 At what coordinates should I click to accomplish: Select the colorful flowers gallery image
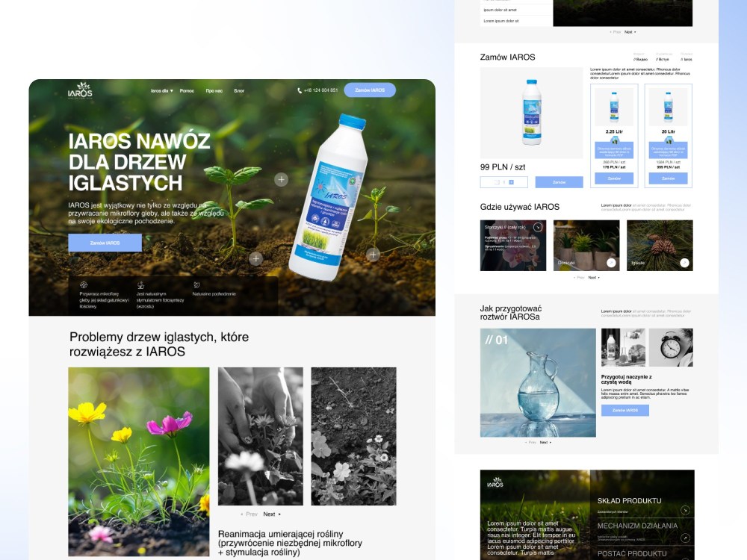click(x=139, y=462)
